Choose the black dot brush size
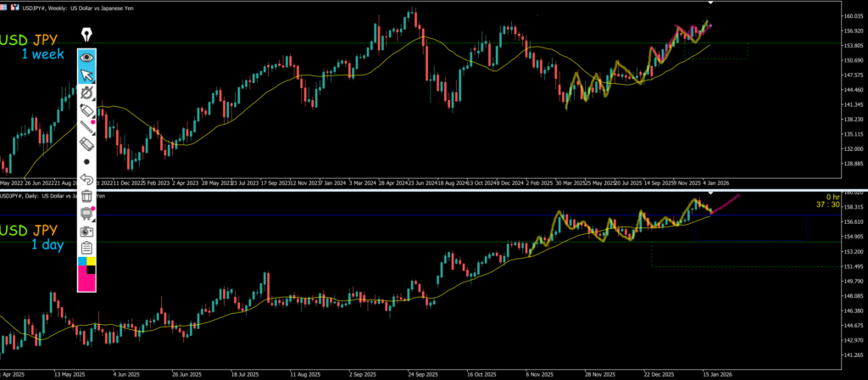Screen dimensions: 868x380 pos(86,161)
